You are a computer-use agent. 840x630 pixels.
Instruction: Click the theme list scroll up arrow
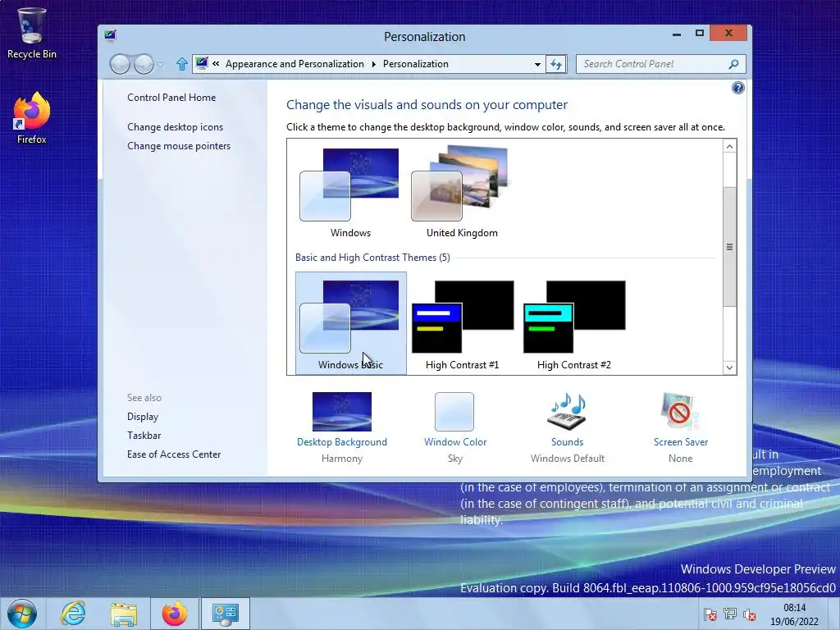[x=729, y=146]
